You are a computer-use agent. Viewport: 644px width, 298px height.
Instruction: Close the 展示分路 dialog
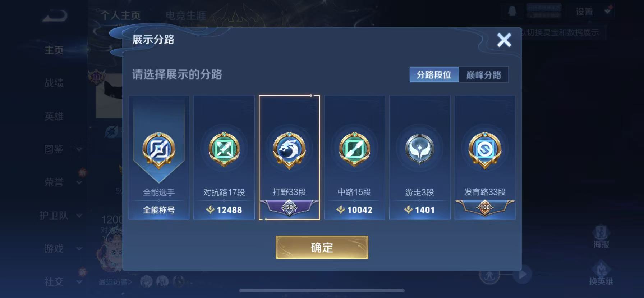504,40
